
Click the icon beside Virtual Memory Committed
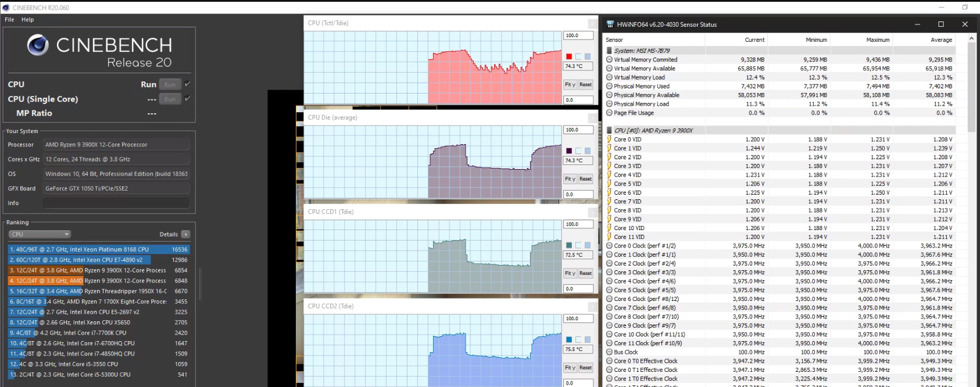coord(609,59)
